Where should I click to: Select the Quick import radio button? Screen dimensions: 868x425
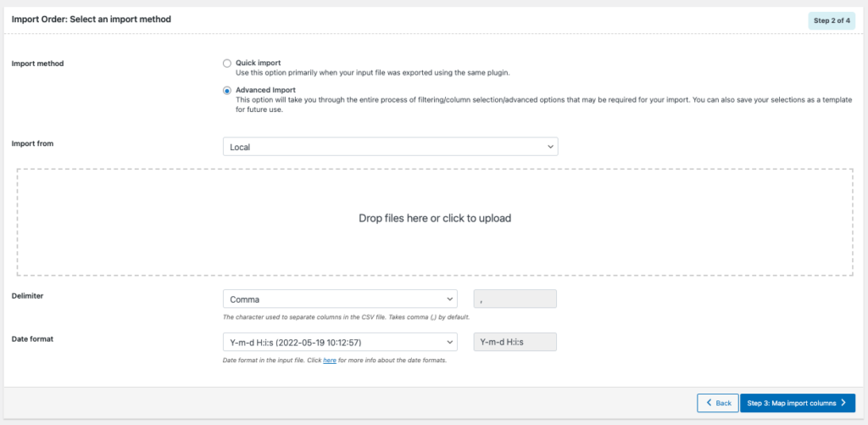click(x=227, y=63)
